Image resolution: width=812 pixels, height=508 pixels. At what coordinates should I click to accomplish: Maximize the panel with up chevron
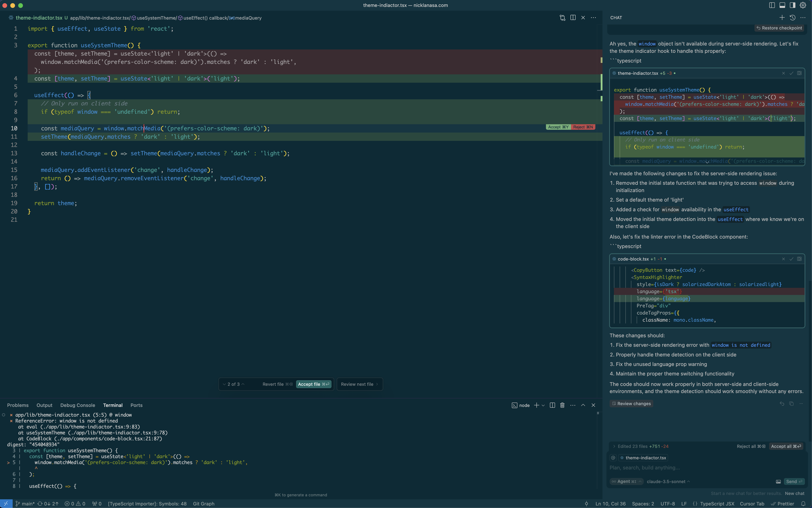click(583, 405)
